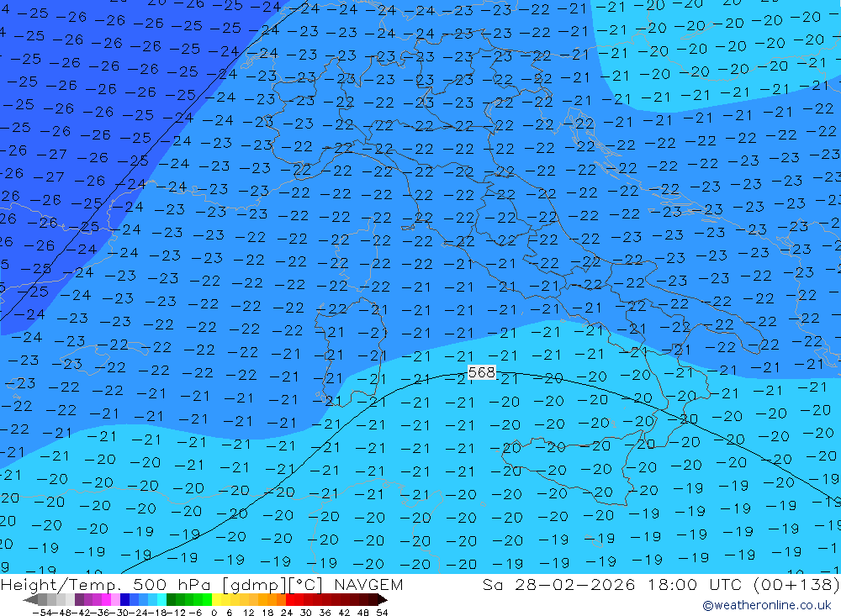This screenshot has width=841, height=616.
Task: Click the '54' legend scale maximum value
Action: click(x=382, y=613)
